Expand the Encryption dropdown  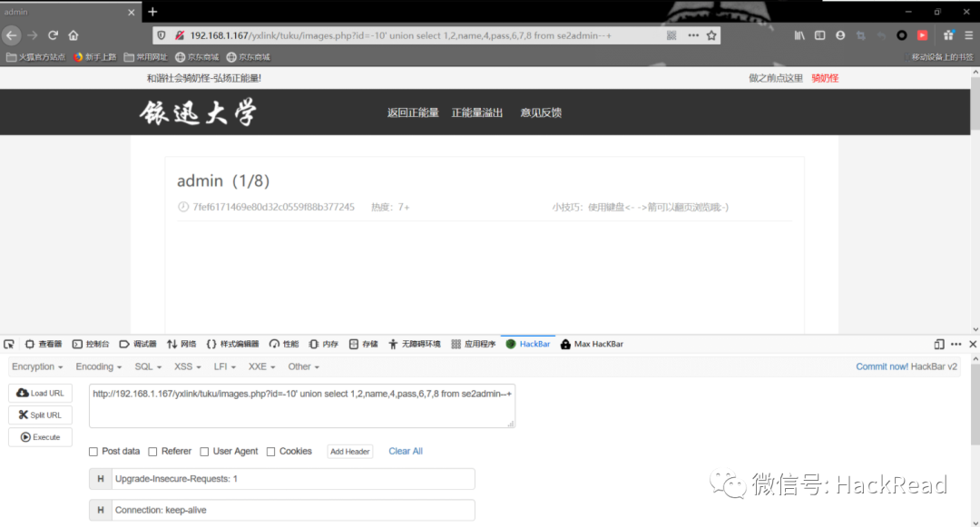click(37, 366)
